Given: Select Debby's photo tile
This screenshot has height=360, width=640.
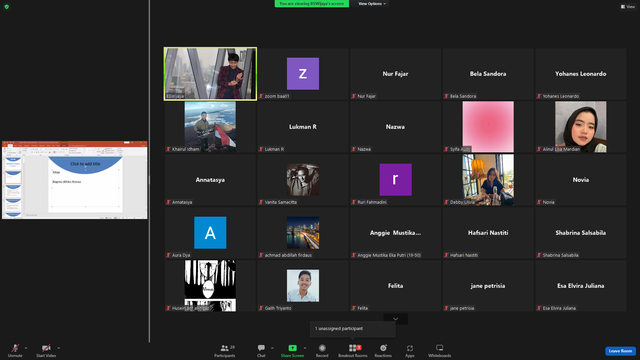Looking at the screenshot, I should [x=488, y=180].
